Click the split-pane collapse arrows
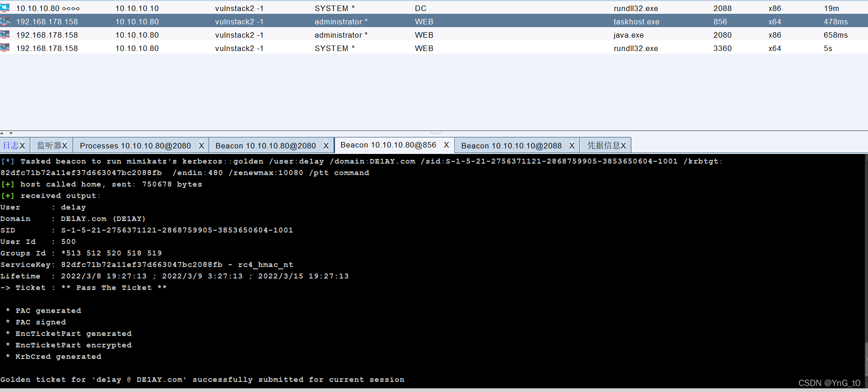The width and height of the screenshot is (868, 392). [x=6, y=133]
